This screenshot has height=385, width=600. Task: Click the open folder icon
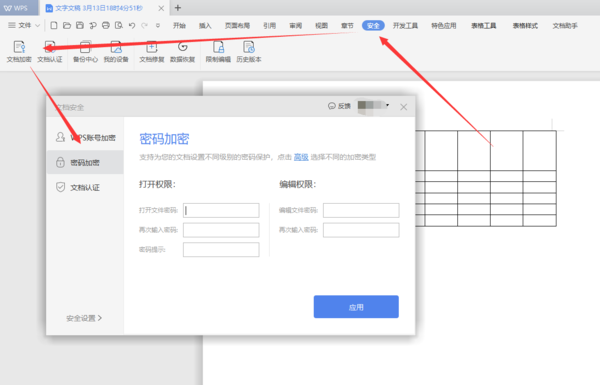click(67, 25)
